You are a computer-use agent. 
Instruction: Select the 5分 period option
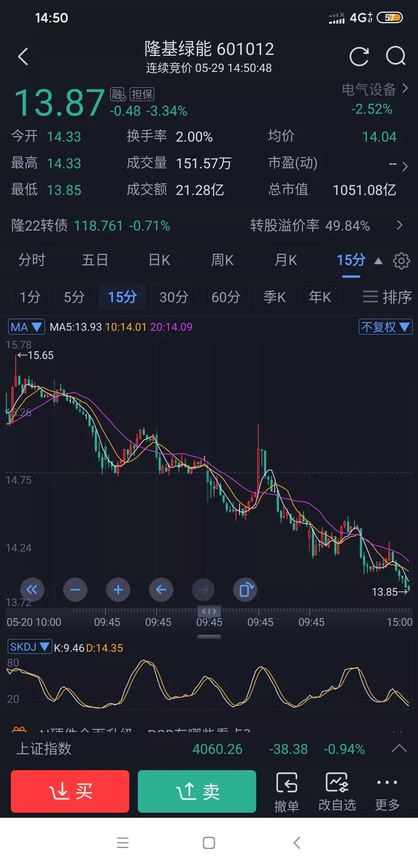(74, 297)
